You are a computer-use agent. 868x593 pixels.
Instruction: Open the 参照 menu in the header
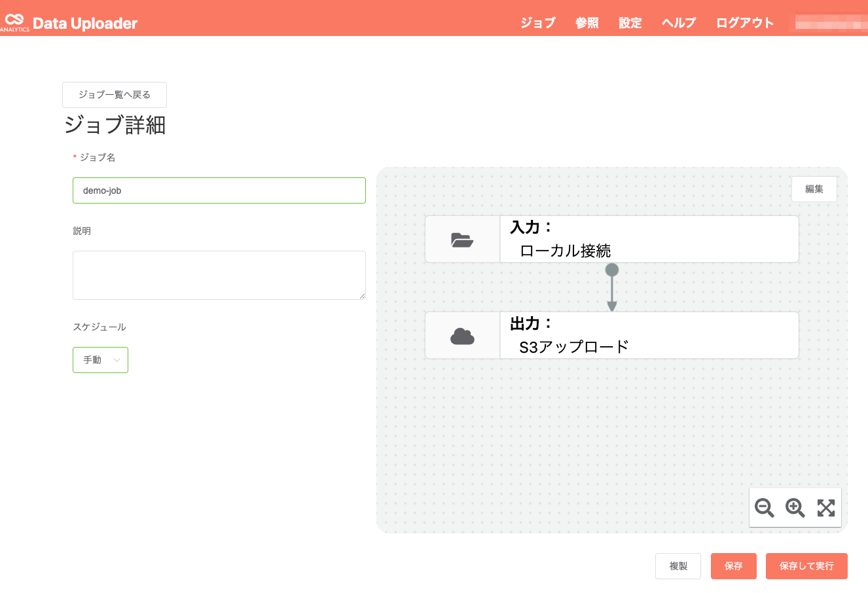click(587, 22)
